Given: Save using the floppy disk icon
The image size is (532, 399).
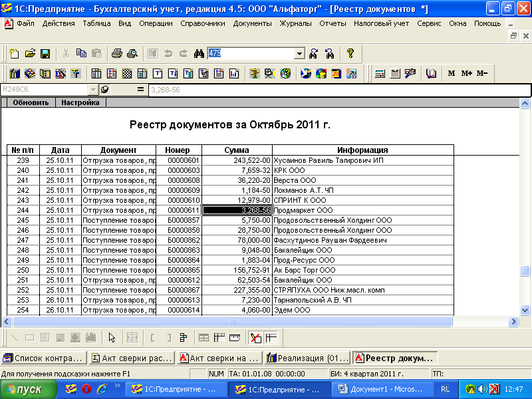Looking at the screenshot, I should (x=45, y=54).
